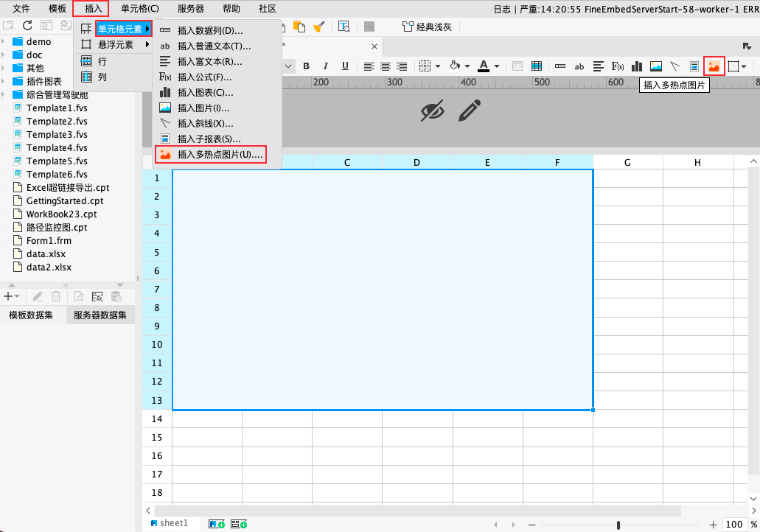Screen dimensions: 760x532
Task: Open the 帮助 menu
Action: click(231, 9)
